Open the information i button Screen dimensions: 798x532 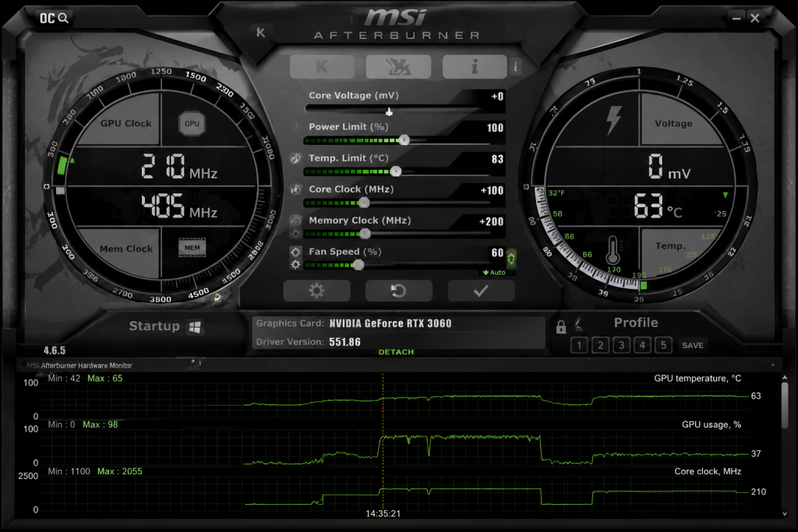[x=475, y=67]
